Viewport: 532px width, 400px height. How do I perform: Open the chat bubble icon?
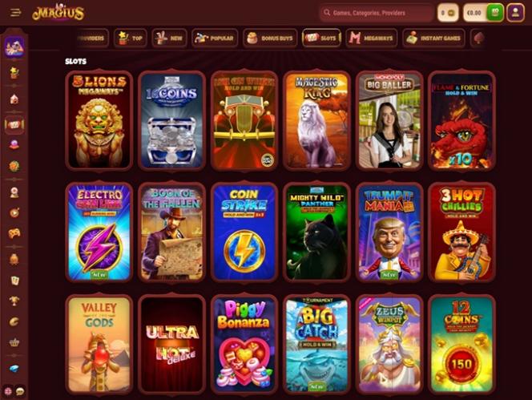click(x=20, y=391)
